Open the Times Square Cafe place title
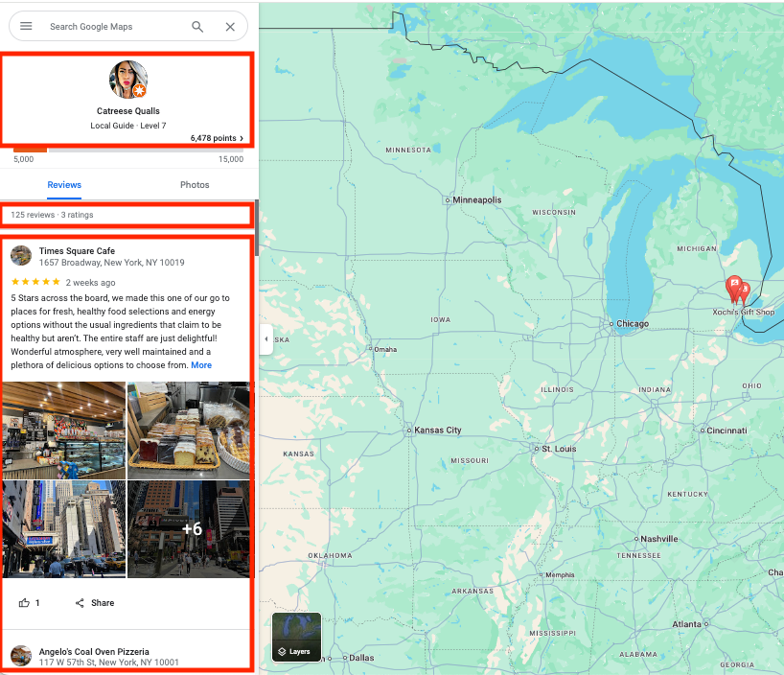The height and width of the screenshot is (675, 784). [x=77, y=250]
